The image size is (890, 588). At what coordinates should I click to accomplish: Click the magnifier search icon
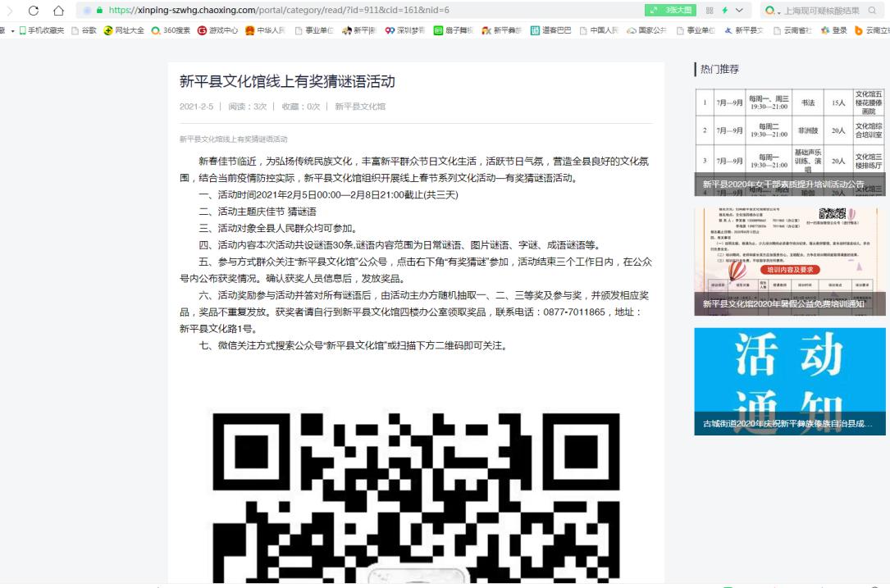click(x=872, y=10)
